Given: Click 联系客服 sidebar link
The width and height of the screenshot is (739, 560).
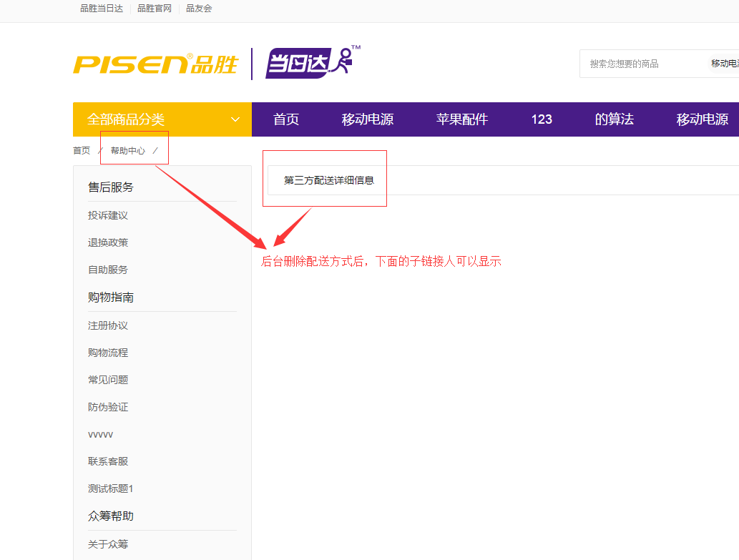Looking at the screenshot, I should 108,461.
